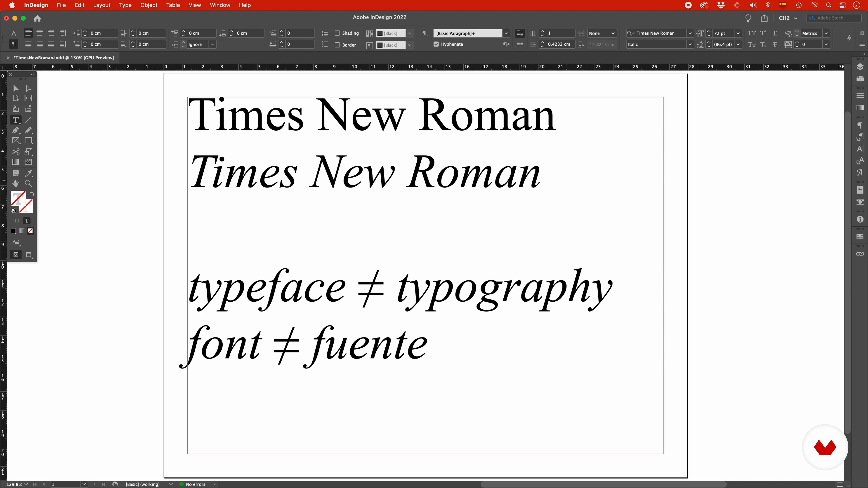Click the Home screen icon
868x488 pixels.
pos(37,18)
